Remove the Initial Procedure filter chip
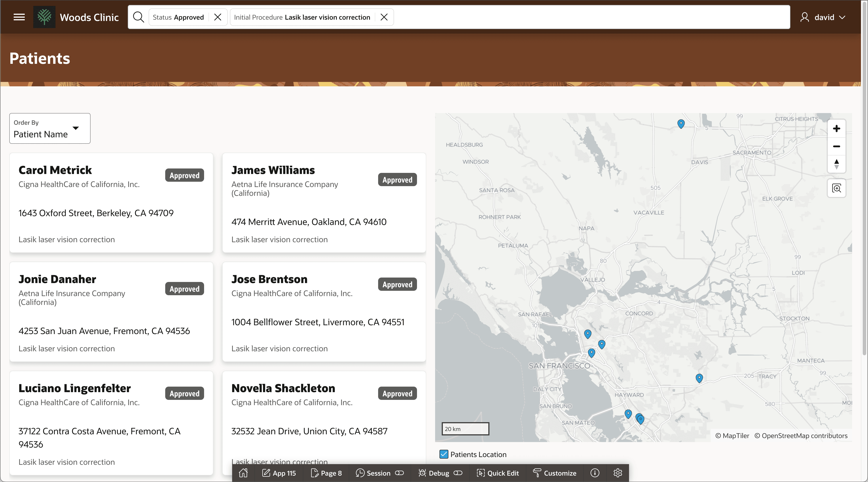 click(384, 17)
